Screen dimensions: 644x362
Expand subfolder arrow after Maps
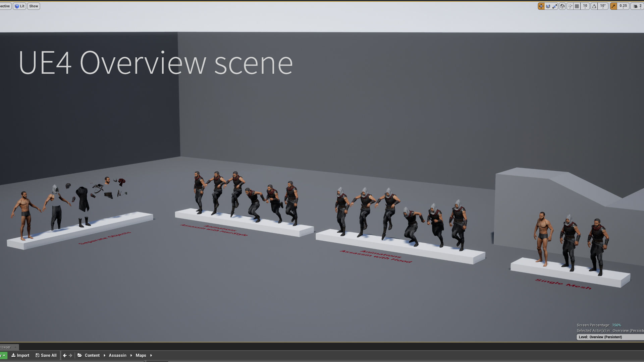151,355
